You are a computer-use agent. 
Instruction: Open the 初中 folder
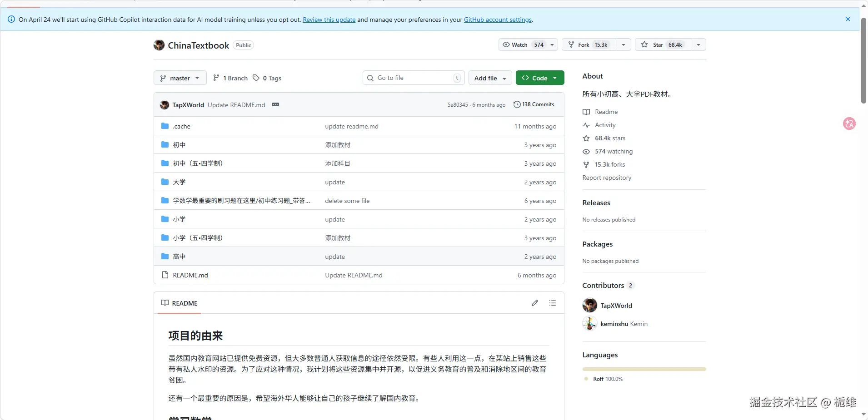(180, 145)
